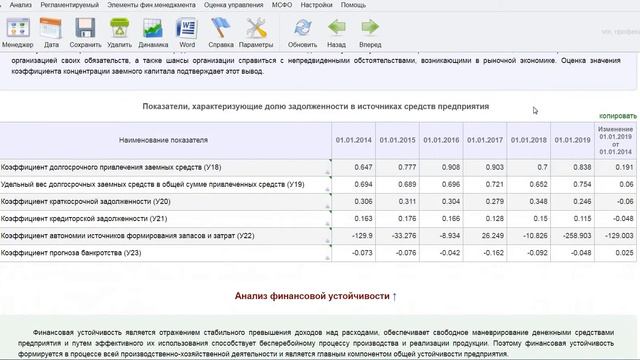Image resolution: width=640 pixels, height=360 pixels.
Task: Click the small marker icon in the У18 row
Action: pos(327,173)
